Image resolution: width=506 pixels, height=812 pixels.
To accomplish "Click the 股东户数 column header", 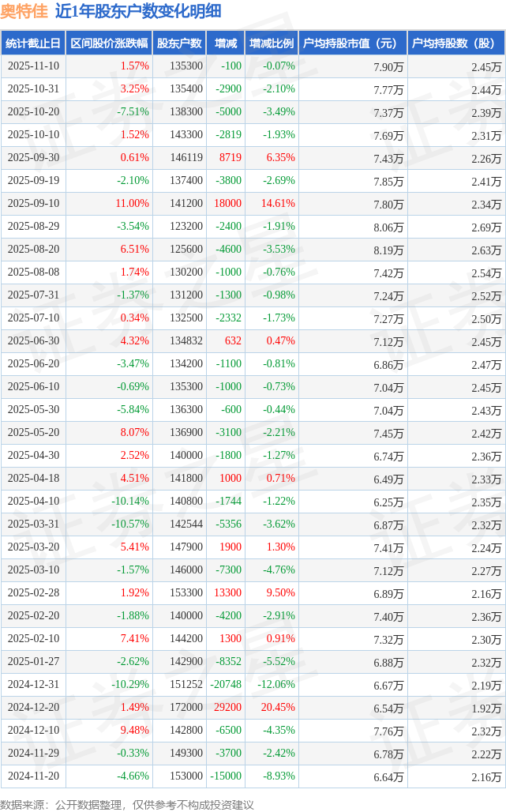I will 179,43.
